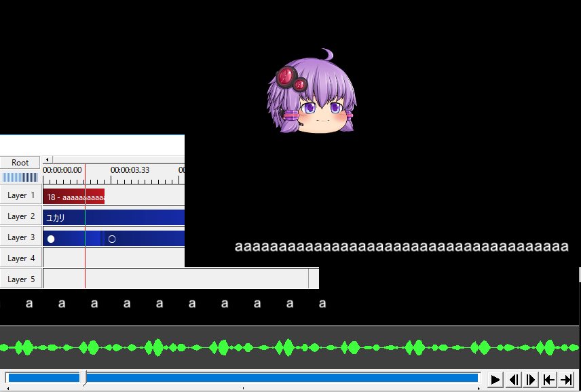
Task: Play the video preview
Action: [495, 380]
